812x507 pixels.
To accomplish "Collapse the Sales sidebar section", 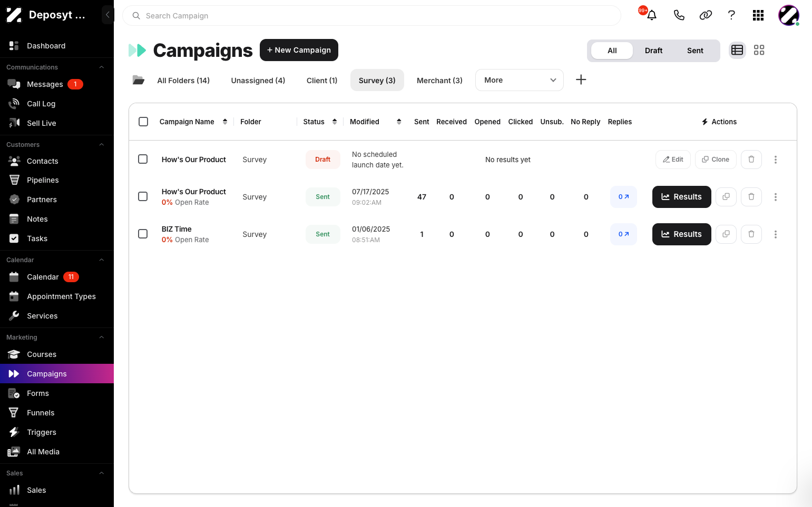I will [102, 473].
